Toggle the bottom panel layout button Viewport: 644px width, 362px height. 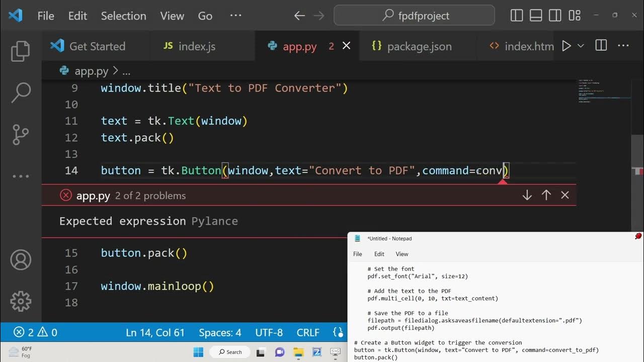[x=536, y=16]
